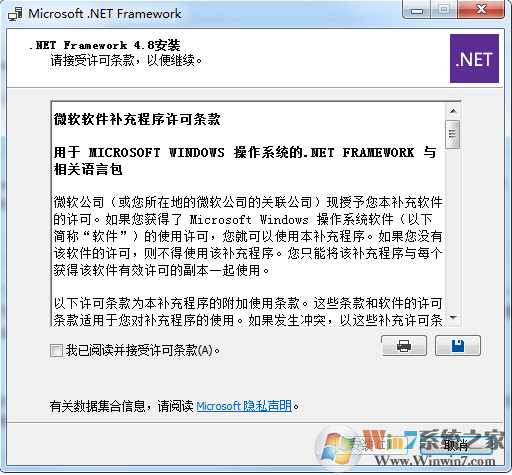Click the license scrollbar up arrow
The width and height of the screenshot is (512, 475).
point(453,111)
